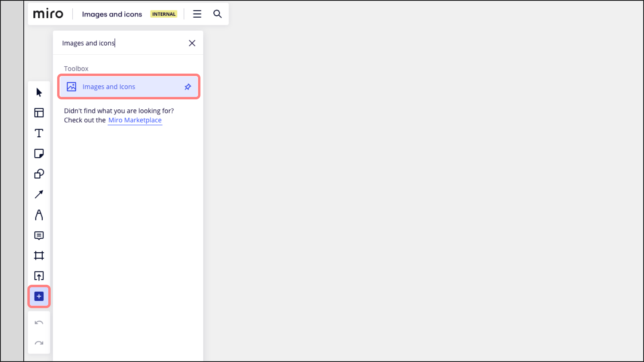Select the Sticky note tool
The image size is (644, 362).
click(39, 153)
